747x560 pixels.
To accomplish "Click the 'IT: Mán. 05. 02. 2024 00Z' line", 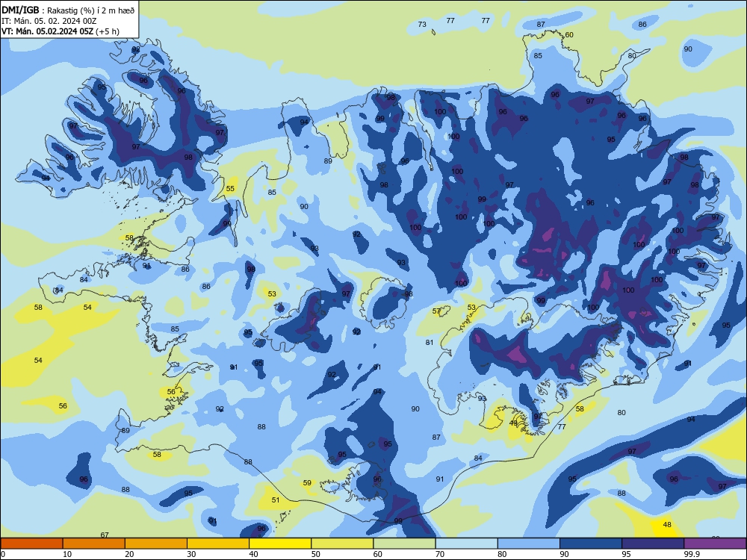I will pos(49,21).
